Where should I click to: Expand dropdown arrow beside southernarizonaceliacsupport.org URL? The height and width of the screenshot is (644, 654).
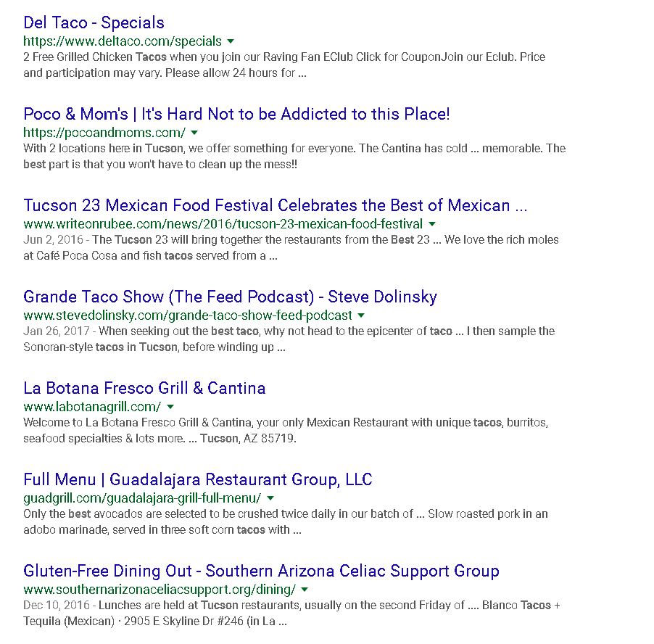305,590
